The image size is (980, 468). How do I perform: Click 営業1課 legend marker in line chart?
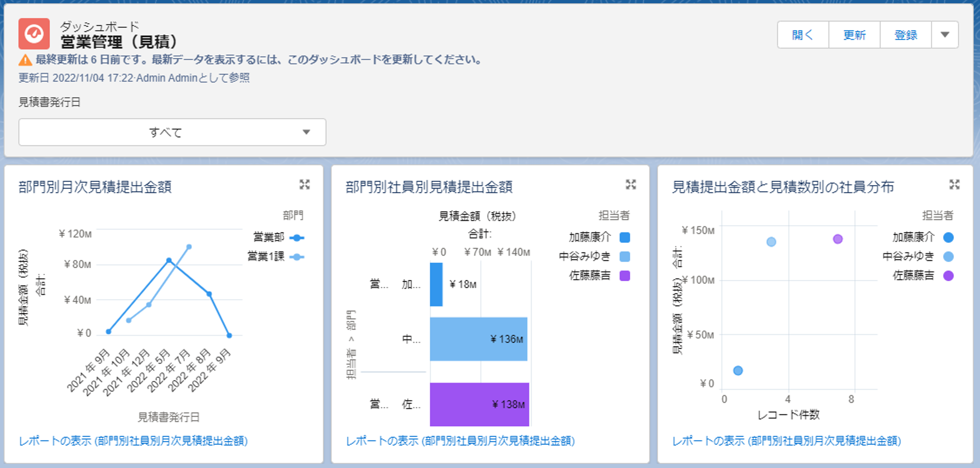[297, 257]
